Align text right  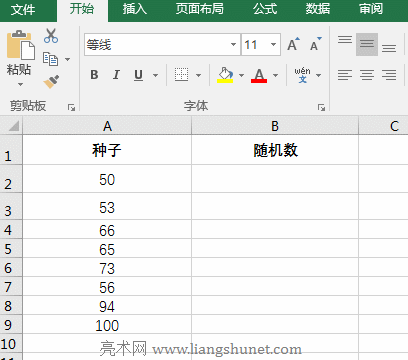pos(389,75)
